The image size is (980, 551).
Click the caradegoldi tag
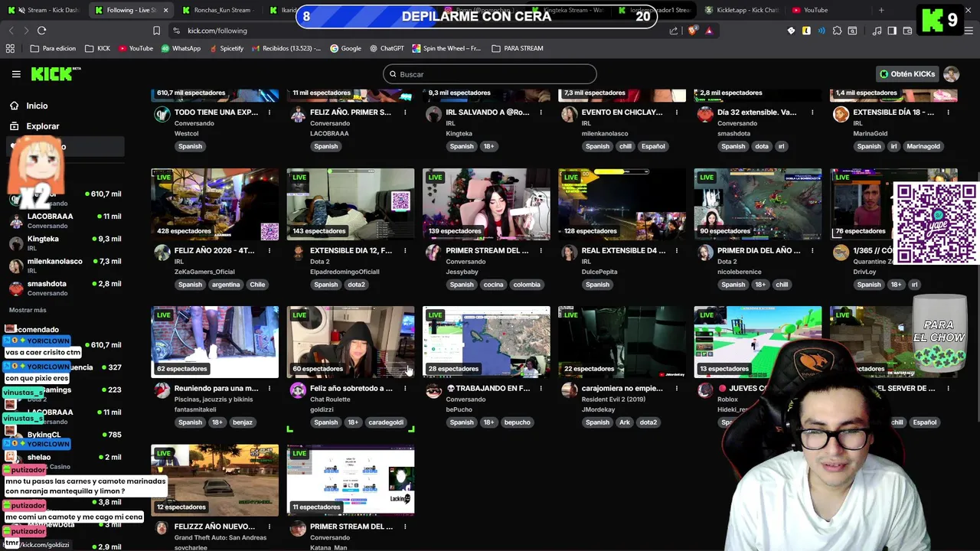(x=385, y=422)
